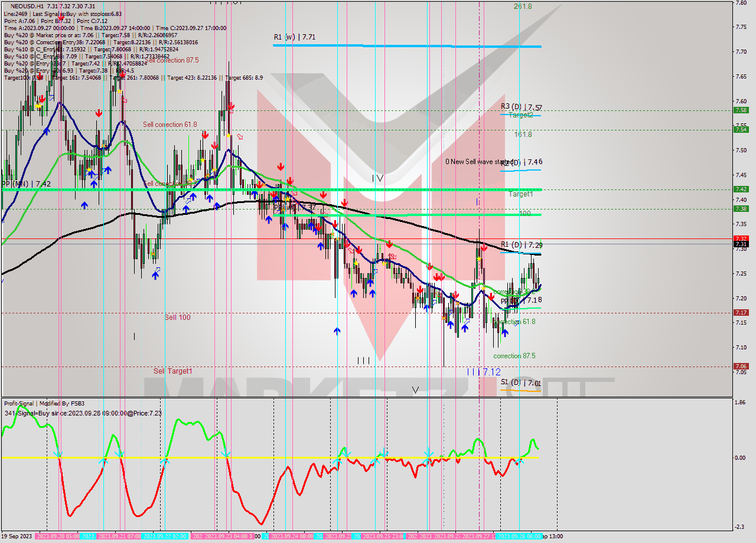756x543 pixels.
Task: Click the 7.58 green price tag
Action: point(741,110)
